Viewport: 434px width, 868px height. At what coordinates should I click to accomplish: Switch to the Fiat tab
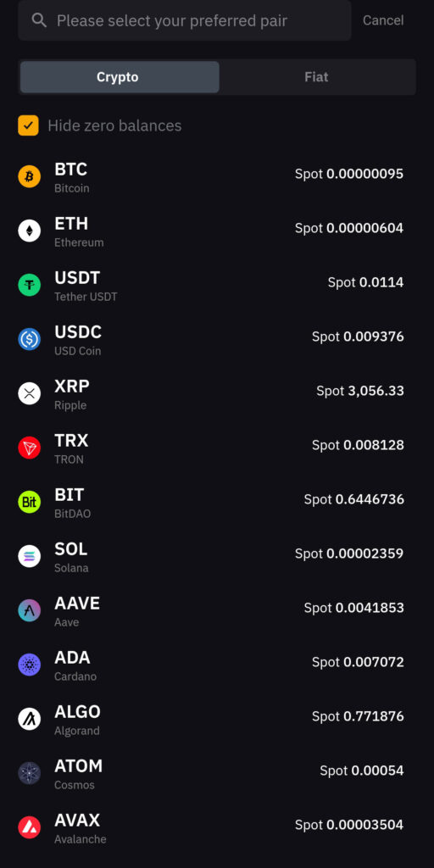(316, 77)
